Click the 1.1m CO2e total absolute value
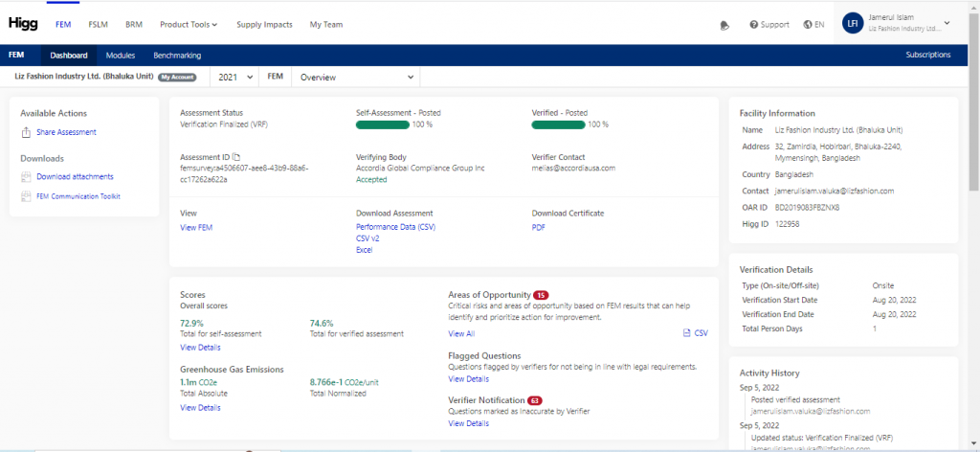The width and height of the screenshot is (980, 452). click(x=199, y=382)
